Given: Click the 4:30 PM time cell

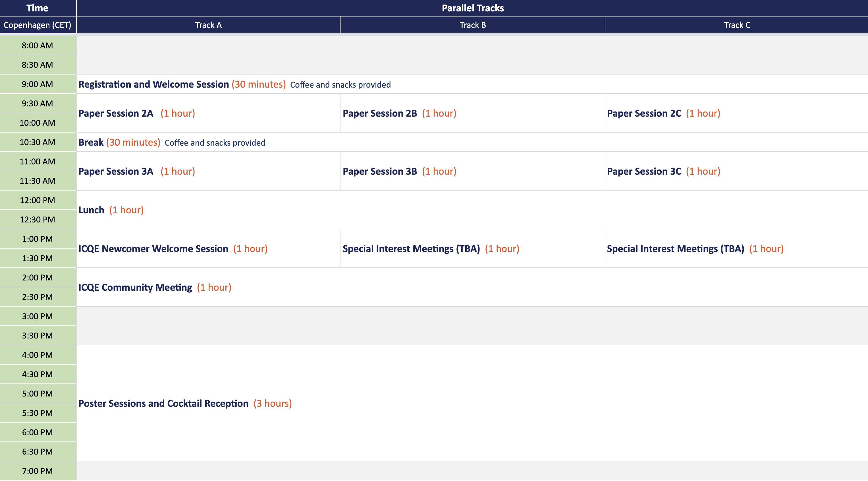Looking at the screenshot, I should click(x=38, y=374).
